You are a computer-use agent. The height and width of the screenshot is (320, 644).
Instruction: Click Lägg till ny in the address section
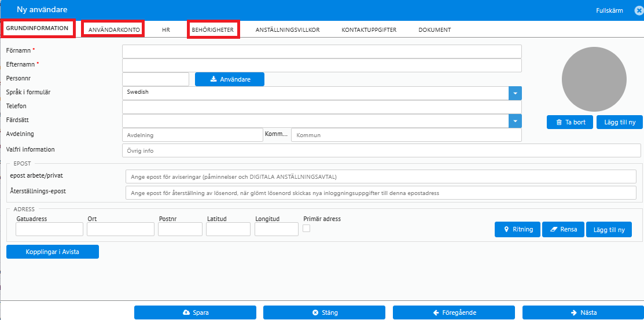tap(609, 230)
